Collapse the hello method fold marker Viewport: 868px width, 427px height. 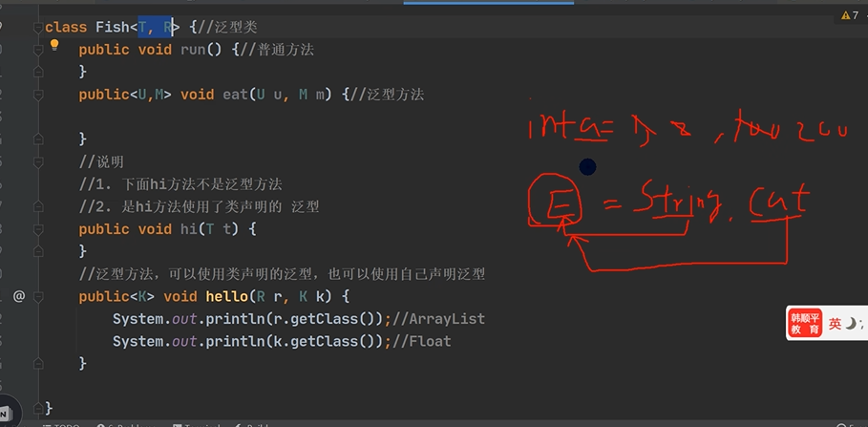click(x=37, y=296)
